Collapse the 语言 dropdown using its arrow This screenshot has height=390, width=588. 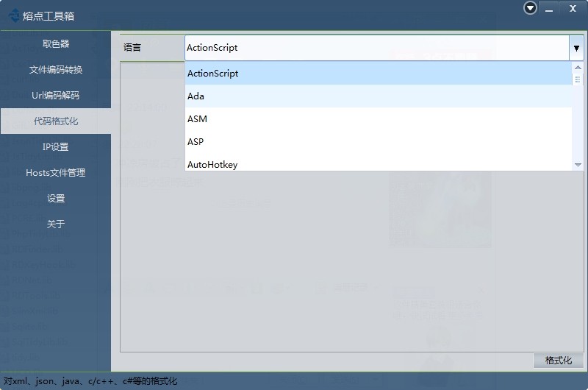click(x=576, y=48)
